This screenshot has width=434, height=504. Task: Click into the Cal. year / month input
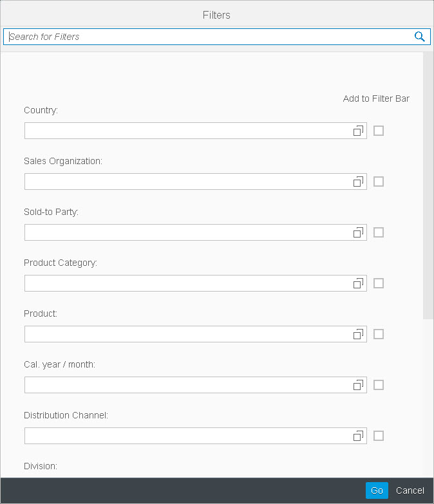tap(189, 385)
